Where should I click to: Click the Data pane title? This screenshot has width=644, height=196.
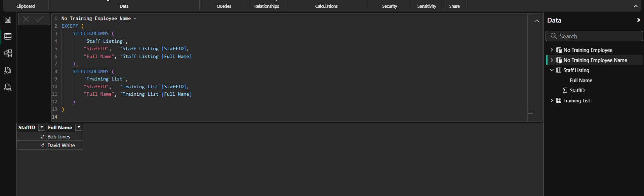click(x=554, y=20)
